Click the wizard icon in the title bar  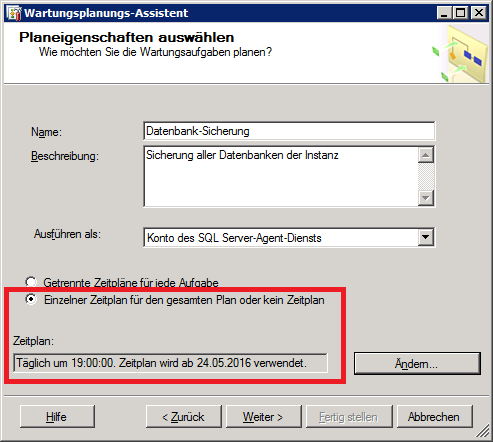coord(14,13)
